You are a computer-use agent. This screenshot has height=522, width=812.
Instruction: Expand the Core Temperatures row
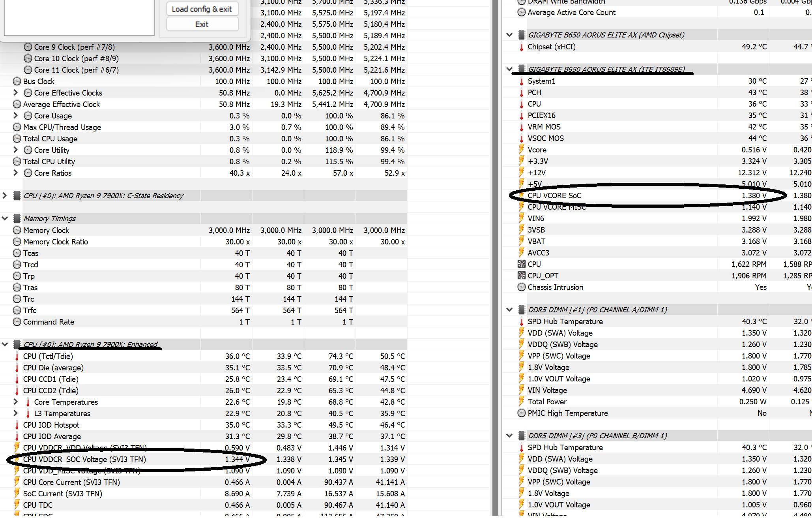(x=15, y=402)
